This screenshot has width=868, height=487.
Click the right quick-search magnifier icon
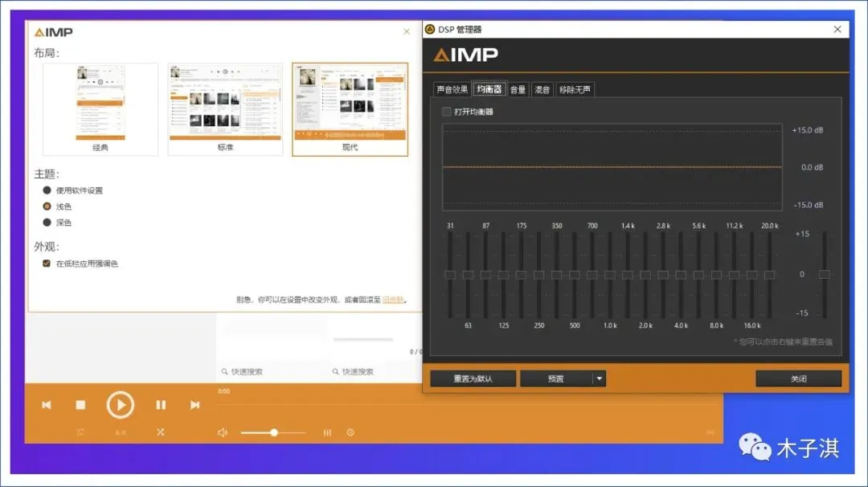tap(335, 372)
